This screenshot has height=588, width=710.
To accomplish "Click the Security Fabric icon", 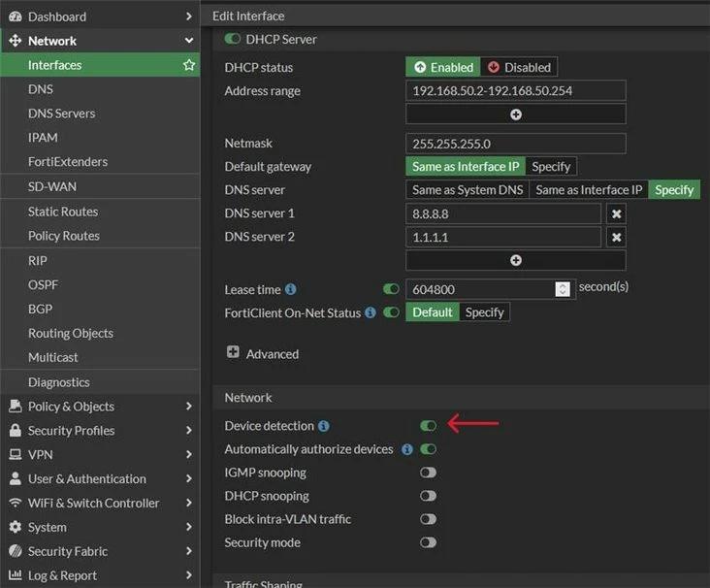I will 15,551.
